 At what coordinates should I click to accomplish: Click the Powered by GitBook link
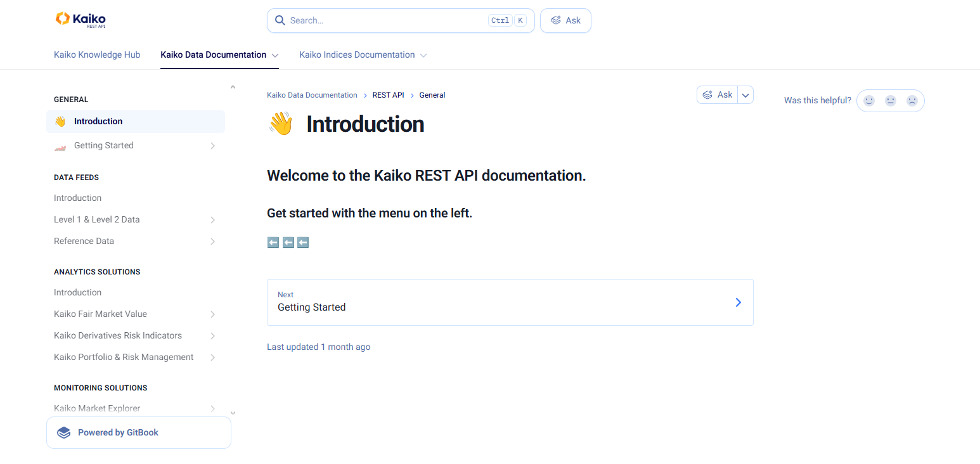[139, 432]
